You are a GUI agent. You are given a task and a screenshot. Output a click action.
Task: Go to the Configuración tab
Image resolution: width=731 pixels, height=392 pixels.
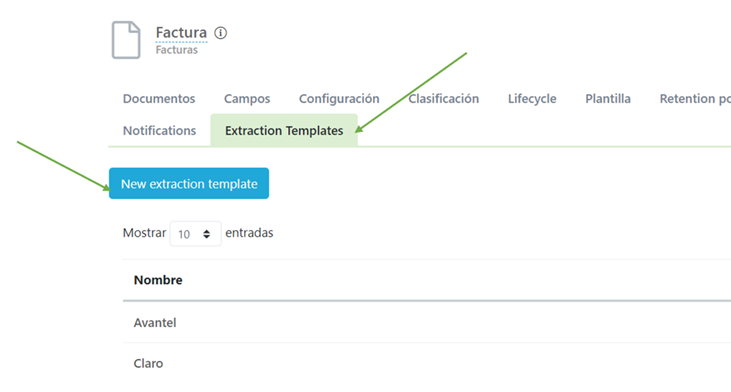[339, 99]
